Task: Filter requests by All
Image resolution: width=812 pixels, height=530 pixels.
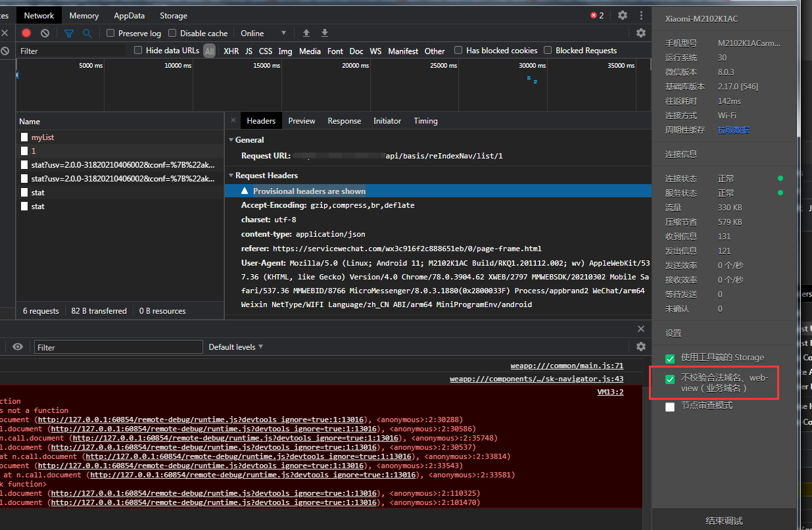Action: click(209, 51)
